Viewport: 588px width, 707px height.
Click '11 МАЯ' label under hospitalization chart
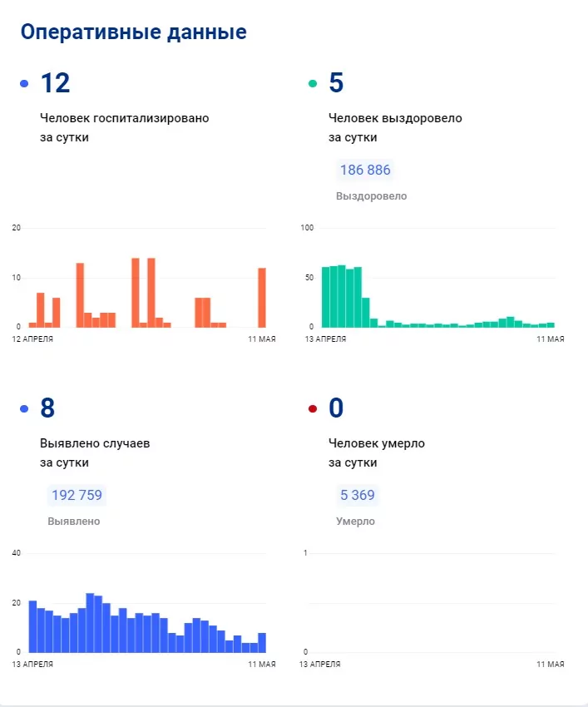click(x=262, y=339)
